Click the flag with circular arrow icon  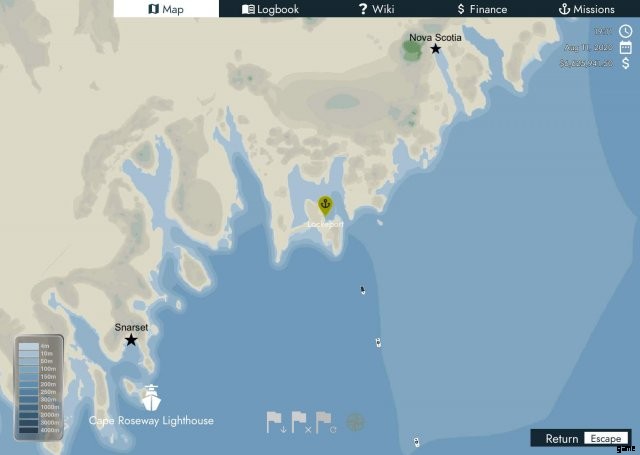click(x=326, y=422)
